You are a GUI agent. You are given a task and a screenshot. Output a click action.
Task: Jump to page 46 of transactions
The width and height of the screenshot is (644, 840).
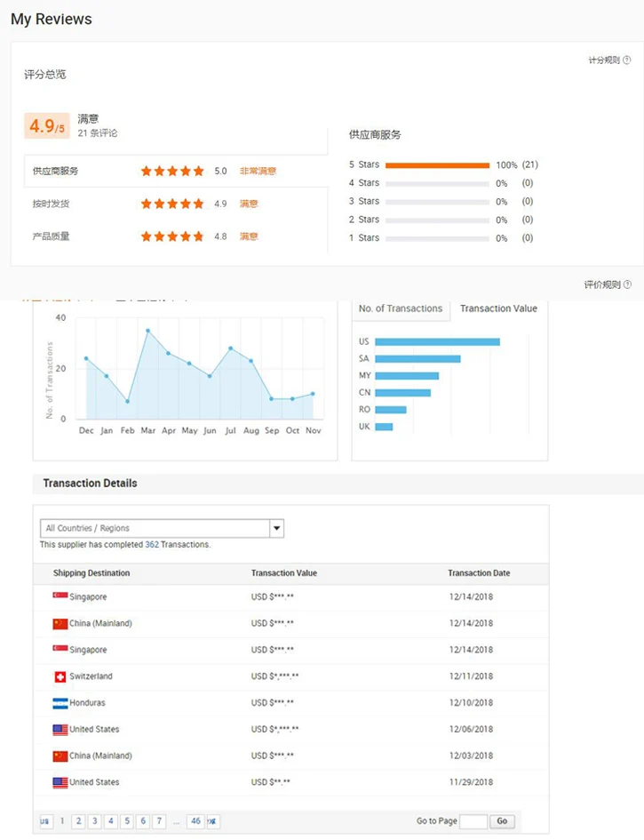(x=195, y=821)
